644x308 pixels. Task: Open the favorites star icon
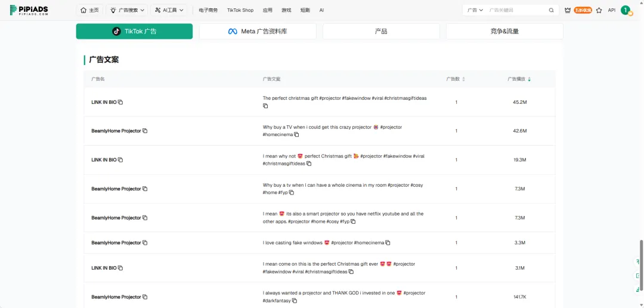pyautogui.click(x=599, y=10)
